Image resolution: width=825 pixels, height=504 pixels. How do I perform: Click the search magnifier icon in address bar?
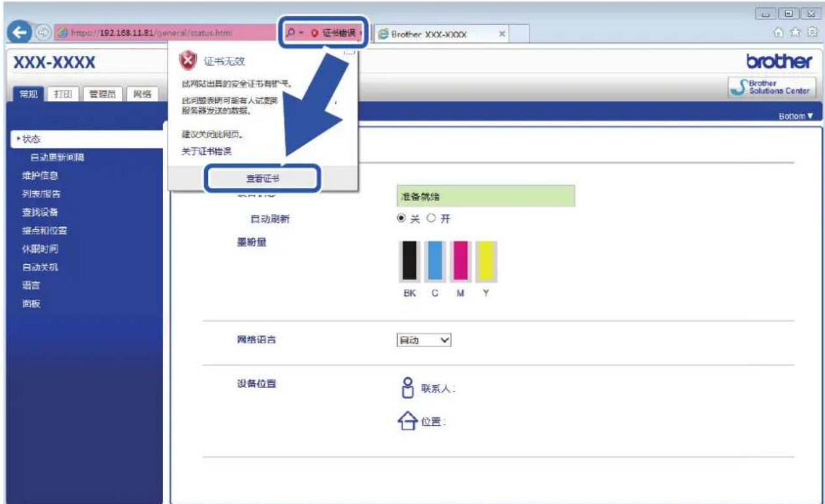(x=290, y=32)
